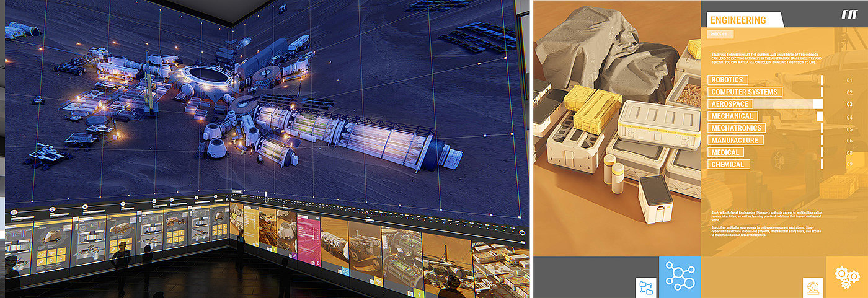Screen dimensions: 868x298
Task: Pick Mechatronics from the engineering list
Action: tap(736, 128)
